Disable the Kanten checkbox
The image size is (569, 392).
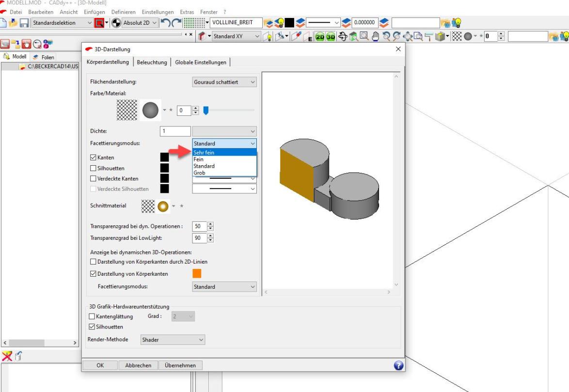[94, 157]
